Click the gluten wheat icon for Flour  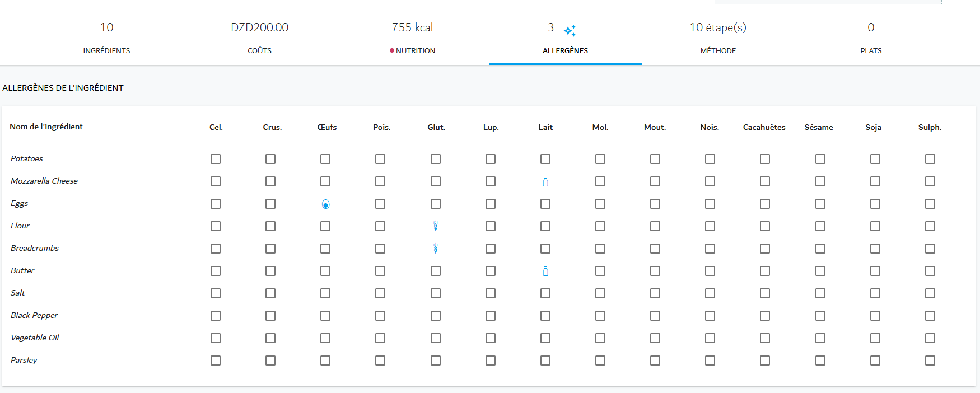tap(436, 226)
